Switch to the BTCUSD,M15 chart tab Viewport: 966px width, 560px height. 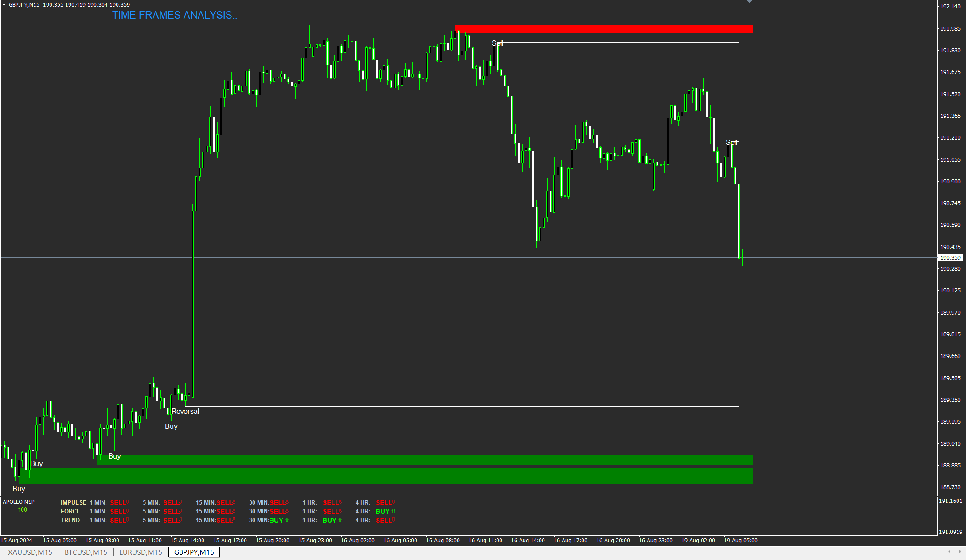point(86,552)
